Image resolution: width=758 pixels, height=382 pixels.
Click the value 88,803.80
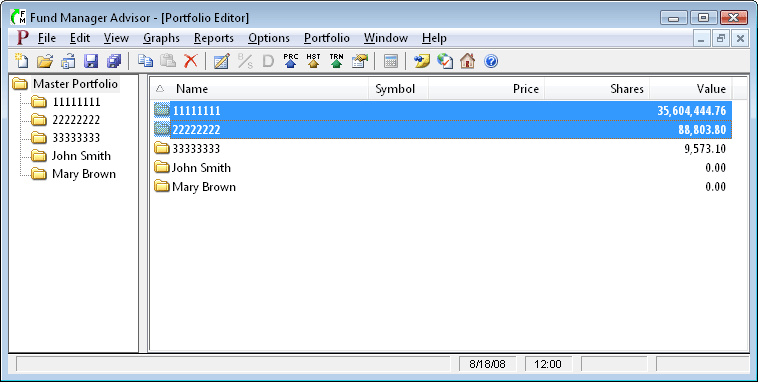click(x=702, y=130)
